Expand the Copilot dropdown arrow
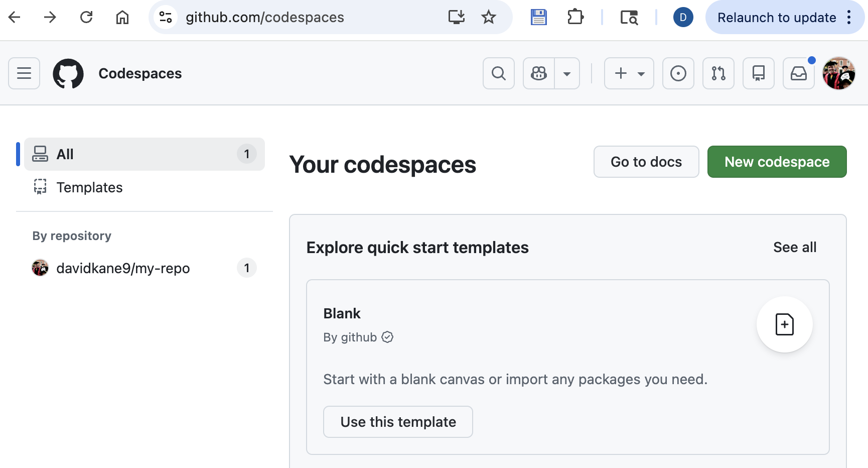 click(x=567, y=73)
